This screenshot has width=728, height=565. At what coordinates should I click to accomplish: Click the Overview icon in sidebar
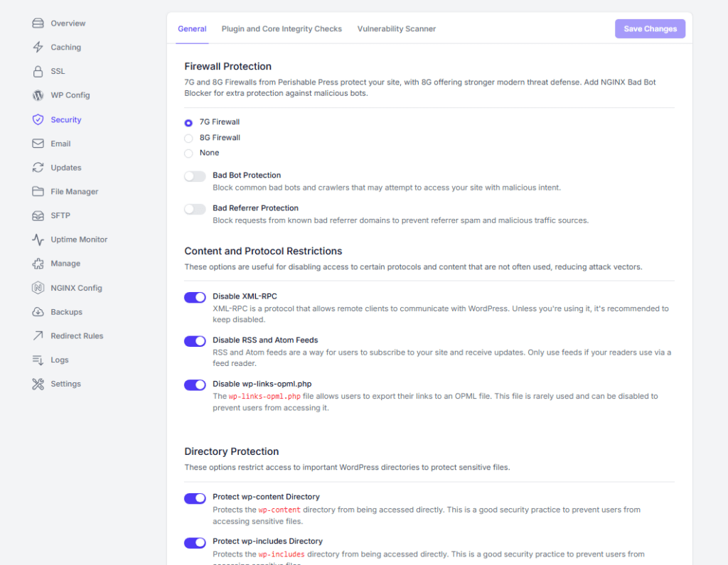pyautogui.click(x=38, y=23)
